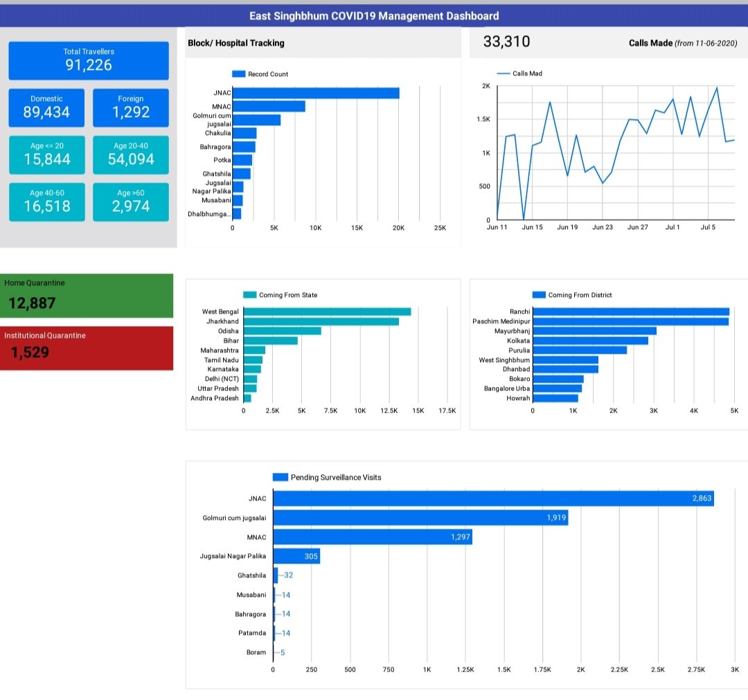Click the Pending Surveillance Visits legend swatch
This screenshot has width=748, height=700.
pos(280,477)
